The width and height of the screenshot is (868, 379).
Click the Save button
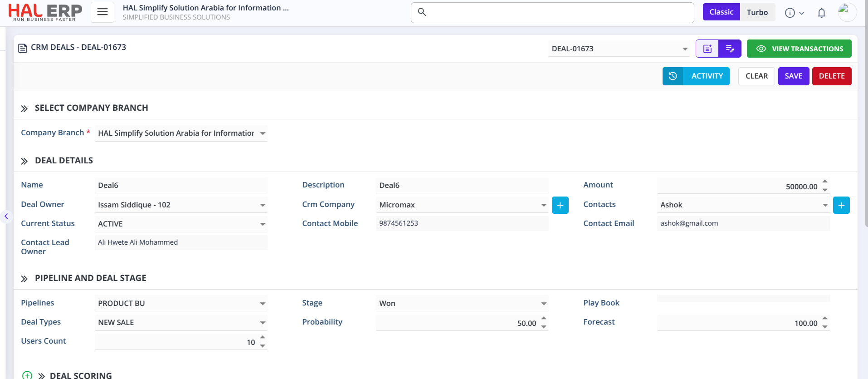[793, 76]
